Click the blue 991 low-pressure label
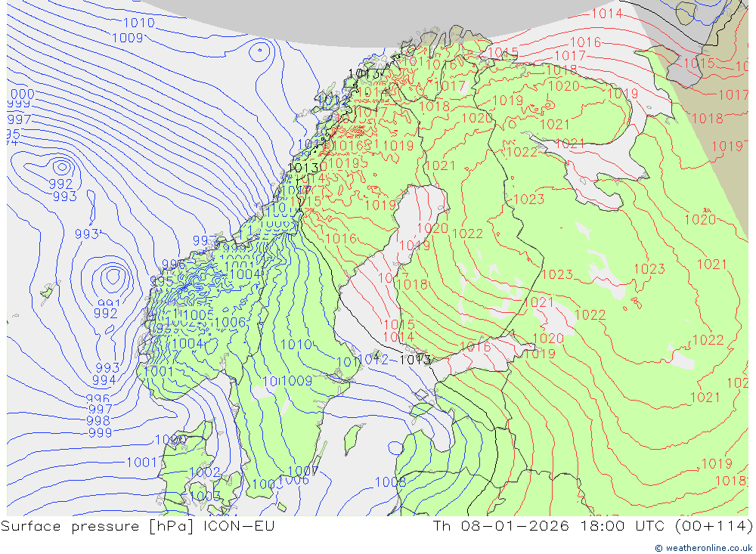The height and width of the screenshot is (554, 756). click(x=108, y=303)
